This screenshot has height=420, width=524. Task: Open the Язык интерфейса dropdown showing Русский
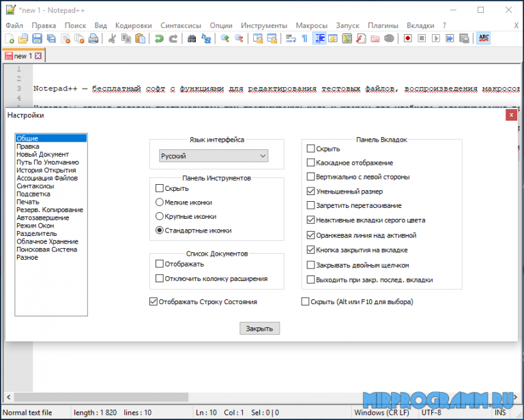[213, 156]
